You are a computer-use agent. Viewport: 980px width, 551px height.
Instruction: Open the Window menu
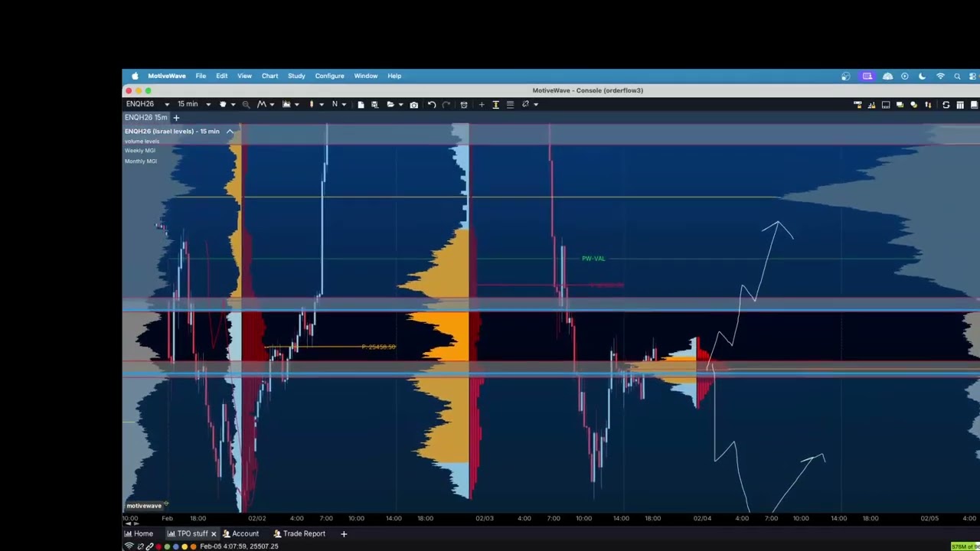pyautogui.click(x=366, y=76)
